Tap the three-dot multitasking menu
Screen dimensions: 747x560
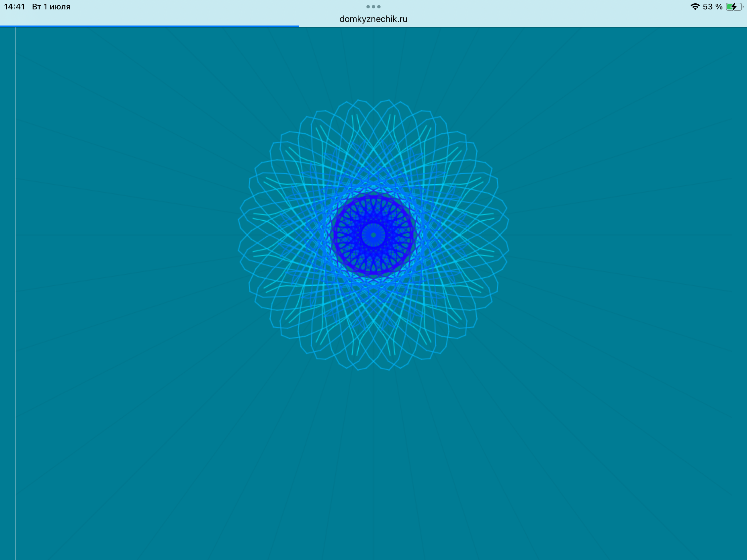(x=373, y=7)
